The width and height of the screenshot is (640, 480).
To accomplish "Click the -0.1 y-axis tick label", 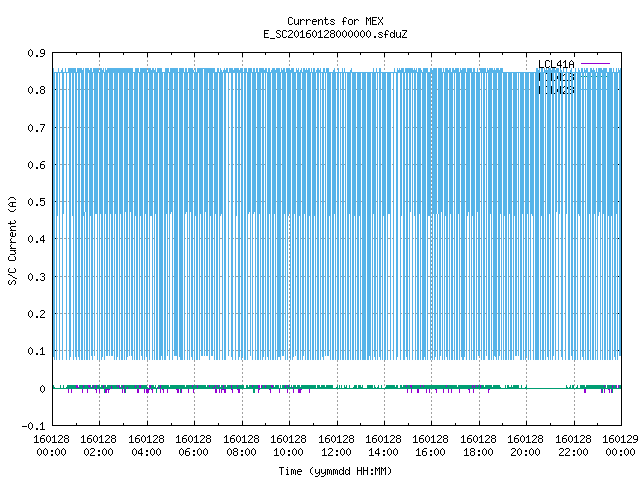I will [33, 426].
